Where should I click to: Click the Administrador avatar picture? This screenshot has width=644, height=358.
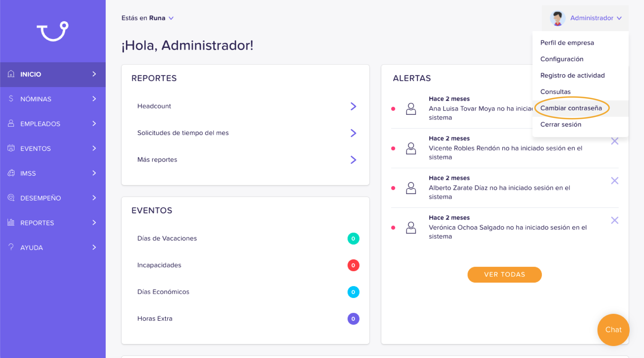[x=557, y=18]
